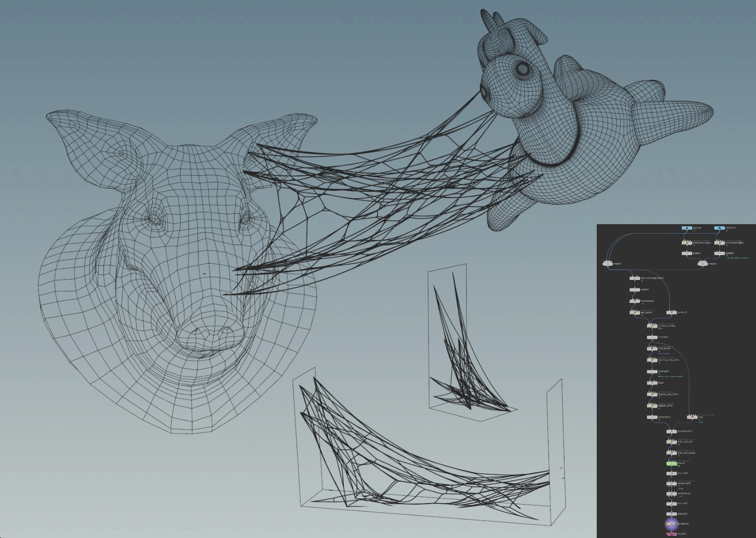This screenshot has height=538, width=756.
Task: Click the add_points wrangle node
Action: 635,312
